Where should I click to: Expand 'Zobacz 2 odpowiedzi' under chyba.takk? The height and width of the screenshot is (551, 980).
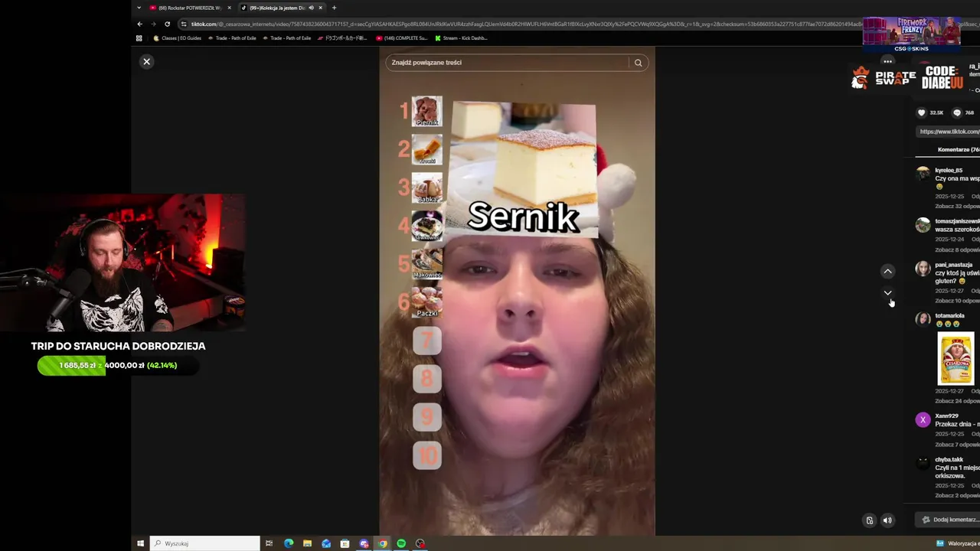click(957, 495)
